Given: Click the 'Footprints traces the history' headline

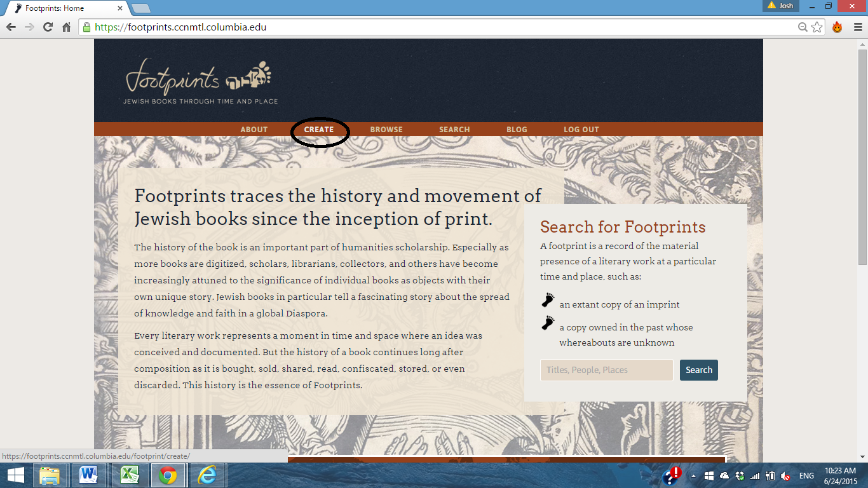Looking at the screenshot, I should [338, 207].
